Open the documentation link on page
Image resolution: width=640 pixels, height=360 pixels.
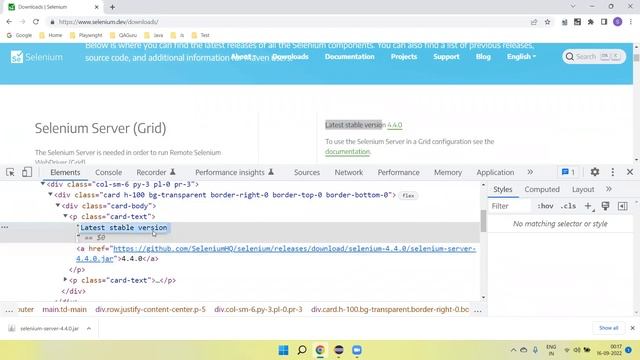pyautogui.click(x=347, y=151)
